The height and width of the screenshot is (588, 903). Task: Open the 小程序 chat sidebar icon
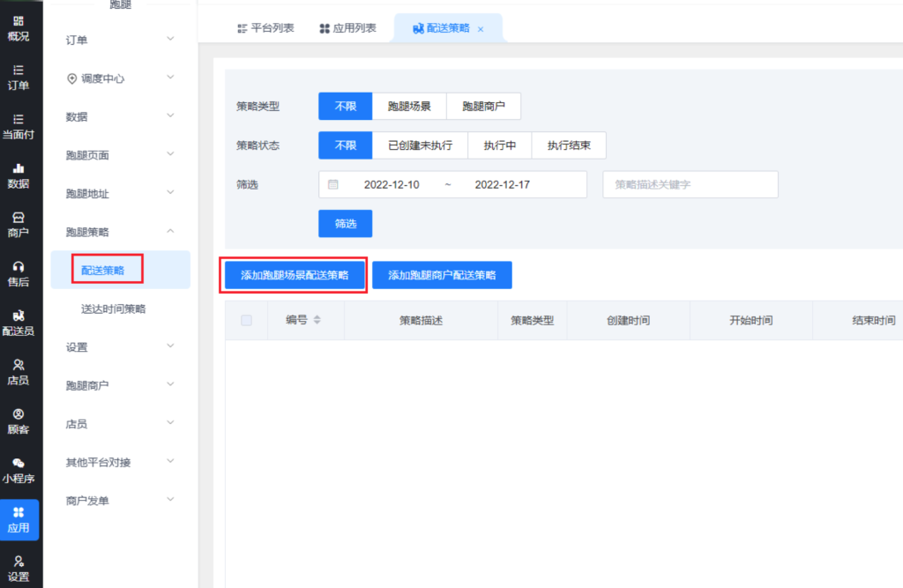tap(19, 471)
